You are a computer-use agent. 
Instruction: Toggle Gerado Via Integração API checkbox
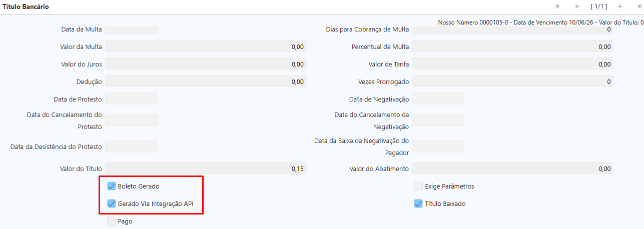click(112, 204)
